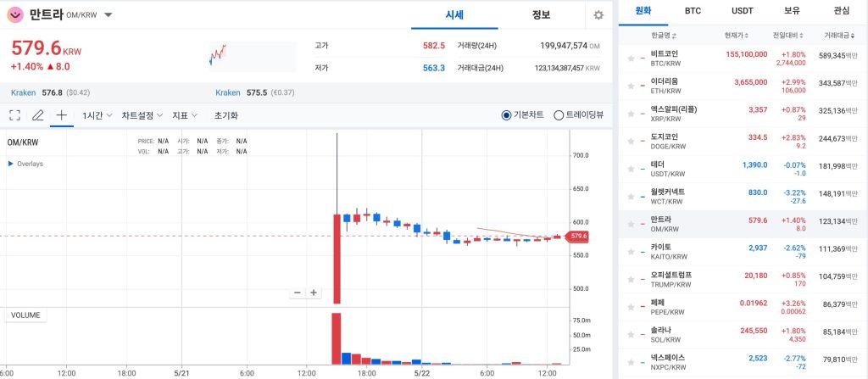This screenshot has width=868, height=379.
Task: Click the chart zoom out minus button
Action: [x=298, y=293]
